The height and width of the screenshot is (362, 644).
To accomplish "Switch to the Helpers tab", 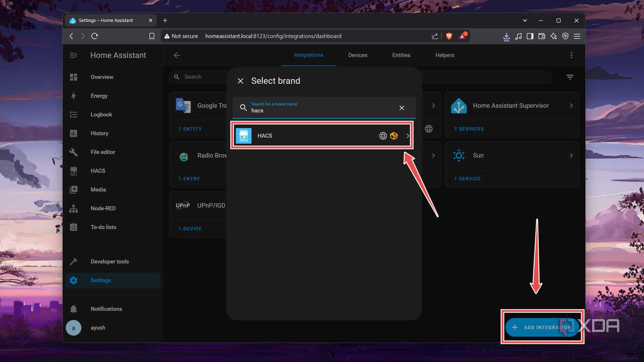I will [445, 55].
